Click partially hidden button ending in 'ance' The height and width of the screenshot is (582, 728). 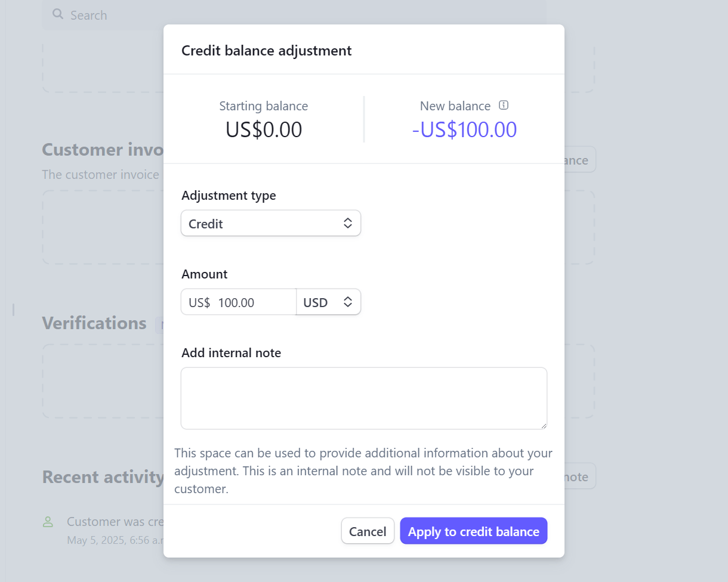(579, 160)
